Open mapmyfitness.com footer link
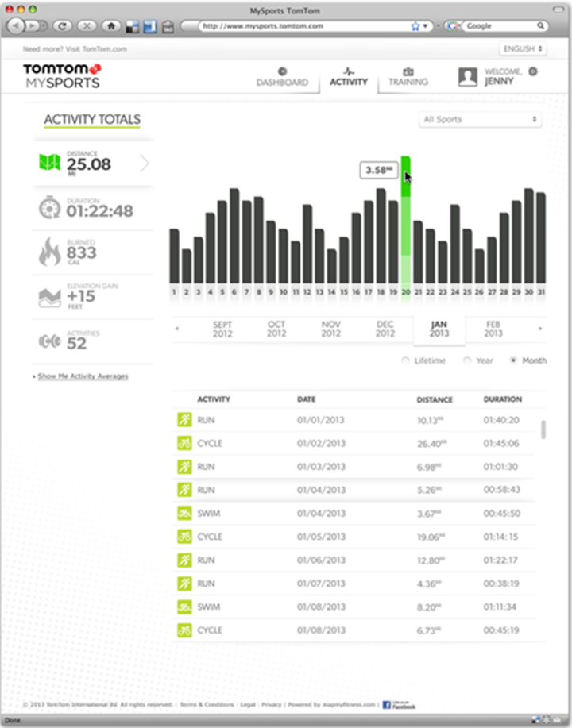This screenshot has height=728, width=572. [347, 704]
